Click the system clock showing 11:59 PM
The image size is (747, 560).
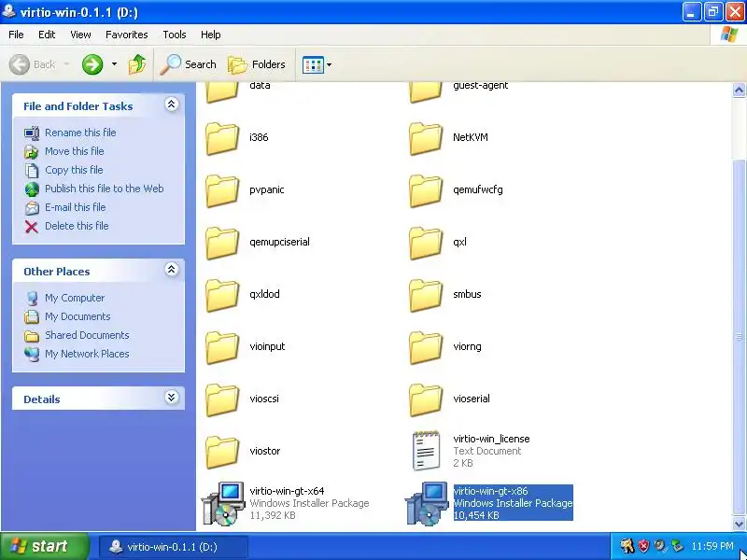pyautogui.click(x=712, y=546)
